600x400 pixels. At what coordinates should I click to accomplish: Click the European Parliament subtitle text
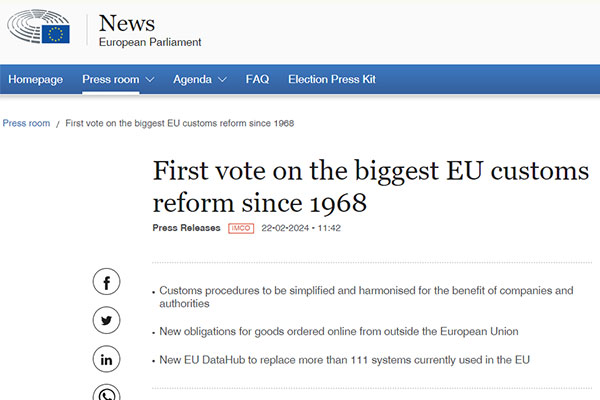150,42
